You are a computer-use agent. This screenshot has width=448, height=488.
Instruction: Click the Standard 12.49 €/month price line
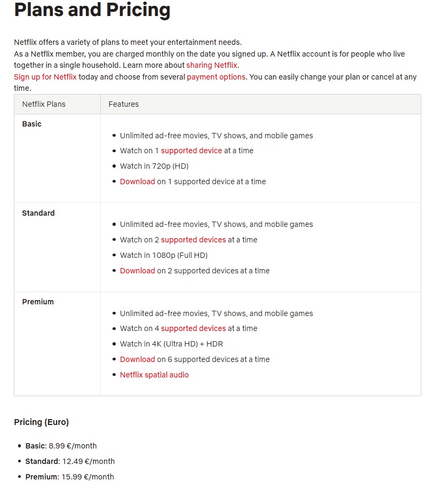[70, 461]
